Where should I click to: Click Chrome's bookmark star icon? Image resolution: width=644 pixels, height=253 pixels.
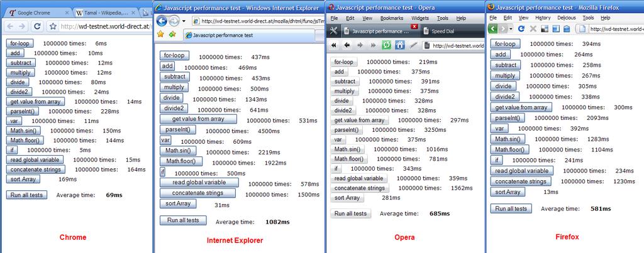(53, 26)
